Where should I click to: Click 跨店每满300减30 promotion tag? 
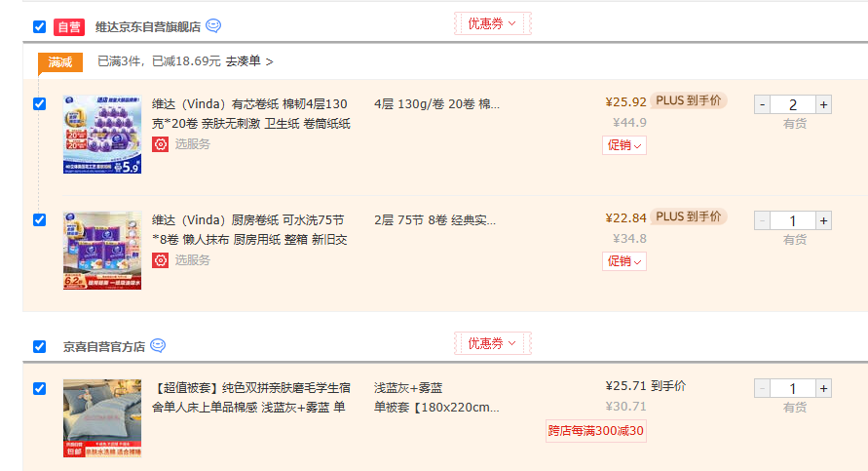(x=595, y=431)
